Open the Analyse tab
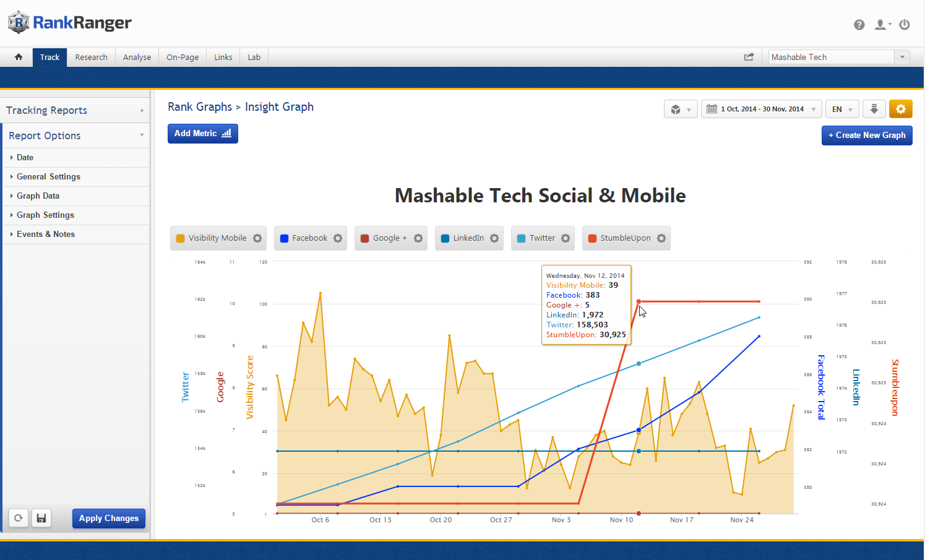The image size is (925, 560). tap(137, 57)
